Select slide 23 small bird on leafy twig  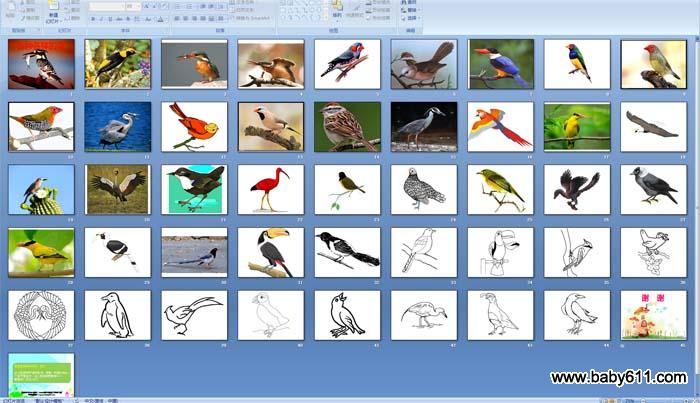pos(347,190)
